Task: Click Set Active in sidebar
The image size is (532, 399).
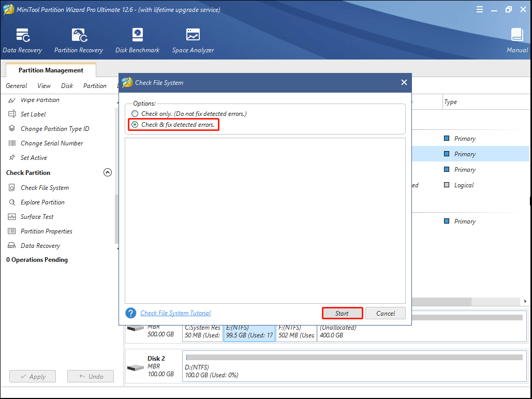Action: click(x=34, y=158)
